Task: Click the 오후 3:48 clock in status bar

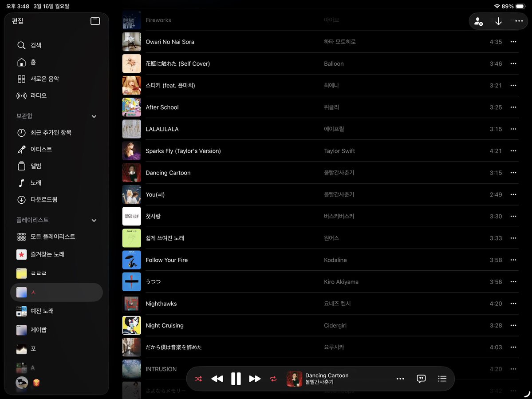Action: pyautogui.click(x=18, y=6)
